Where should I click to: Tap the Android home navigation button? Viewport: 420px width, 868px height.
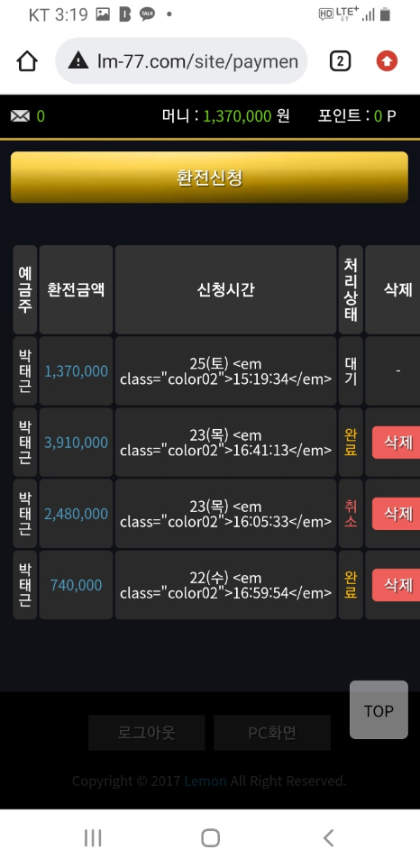(x=210, y=837)
